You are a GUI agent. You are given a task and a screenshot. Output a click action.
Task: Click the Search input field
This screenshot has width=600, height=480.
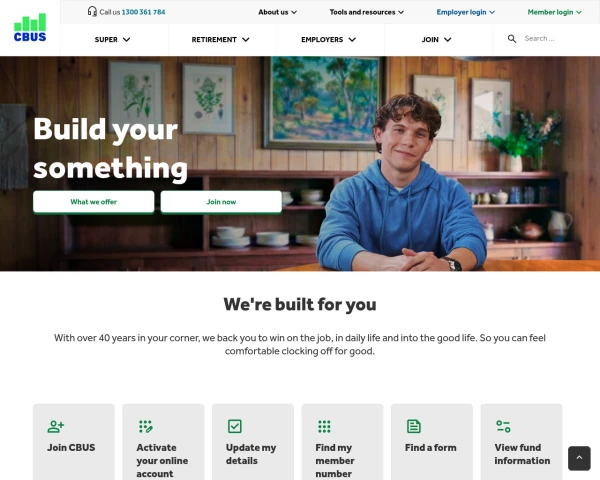point(557,39)
